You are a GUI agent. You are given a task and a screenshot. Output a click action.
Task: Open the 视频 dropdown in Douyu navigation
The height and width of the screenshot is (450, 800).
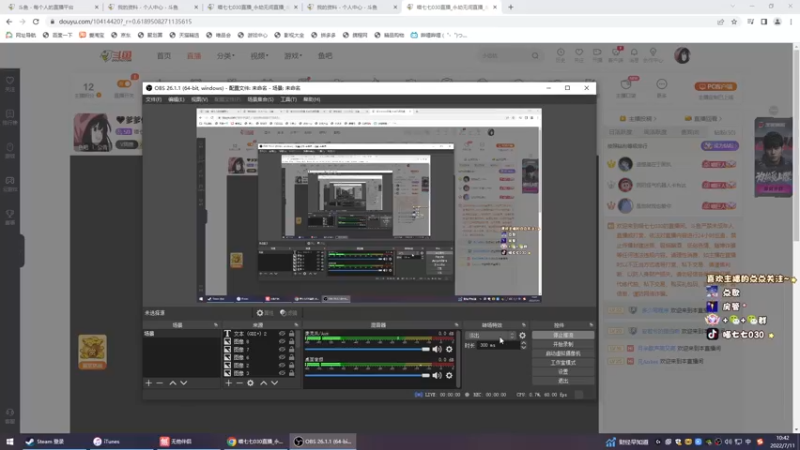(x=259, y=56)
